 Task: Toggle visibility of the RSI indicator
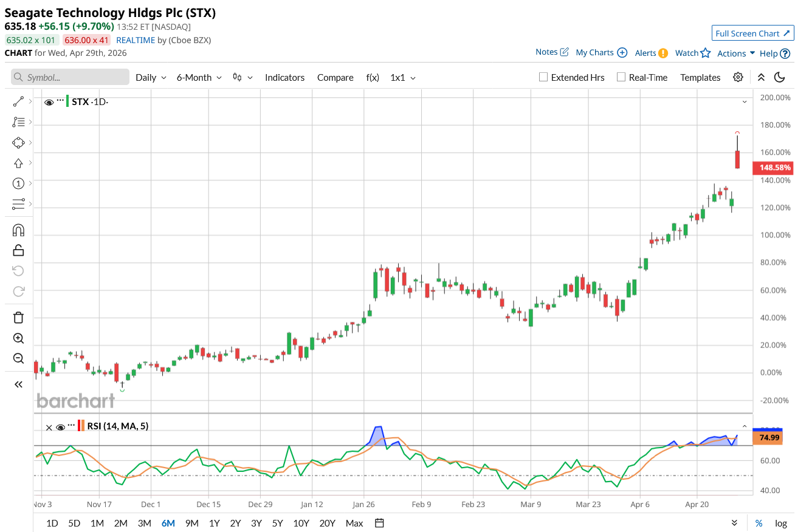click(x=60, y=427)
